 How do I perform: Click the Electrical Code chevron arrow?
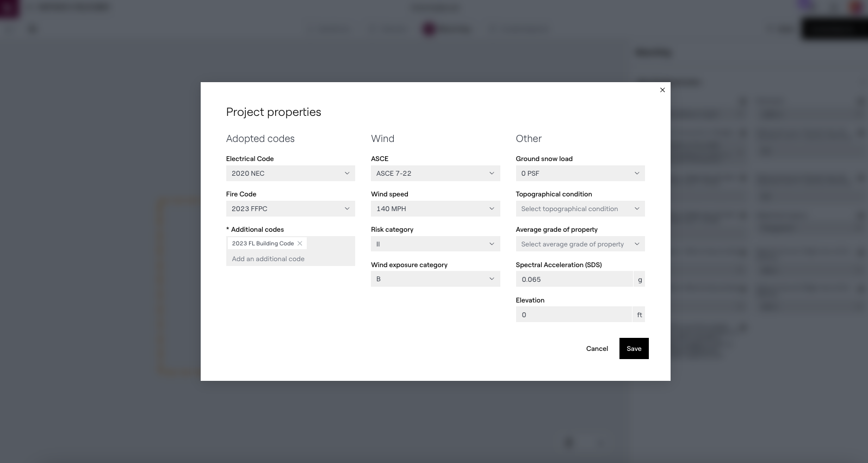347,174
